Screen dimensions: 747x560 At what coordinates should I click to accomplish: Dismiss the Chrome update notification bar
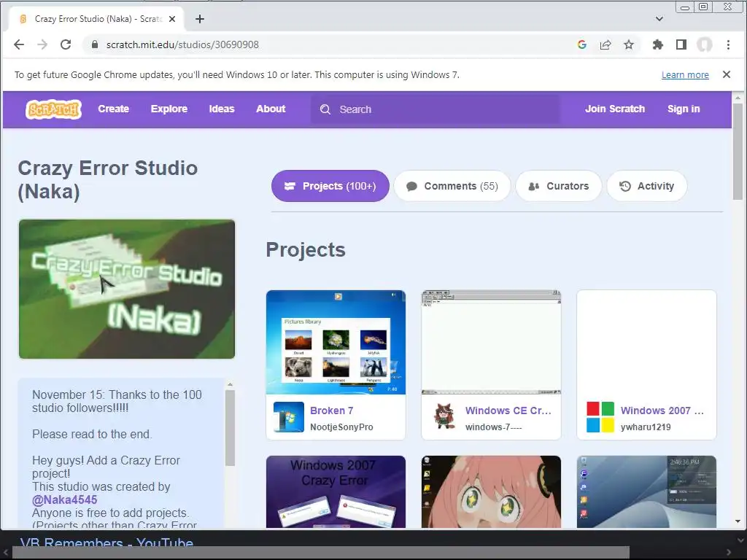tap(727, 74)
